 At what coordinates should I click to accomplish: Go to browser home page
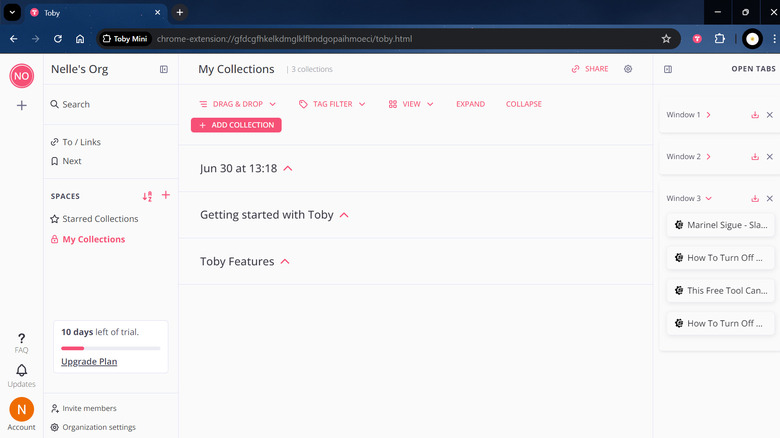click(80, 39)
